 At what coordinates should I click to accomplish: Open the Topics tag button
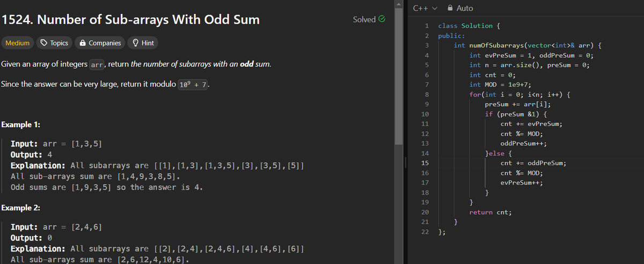[54, 43]
